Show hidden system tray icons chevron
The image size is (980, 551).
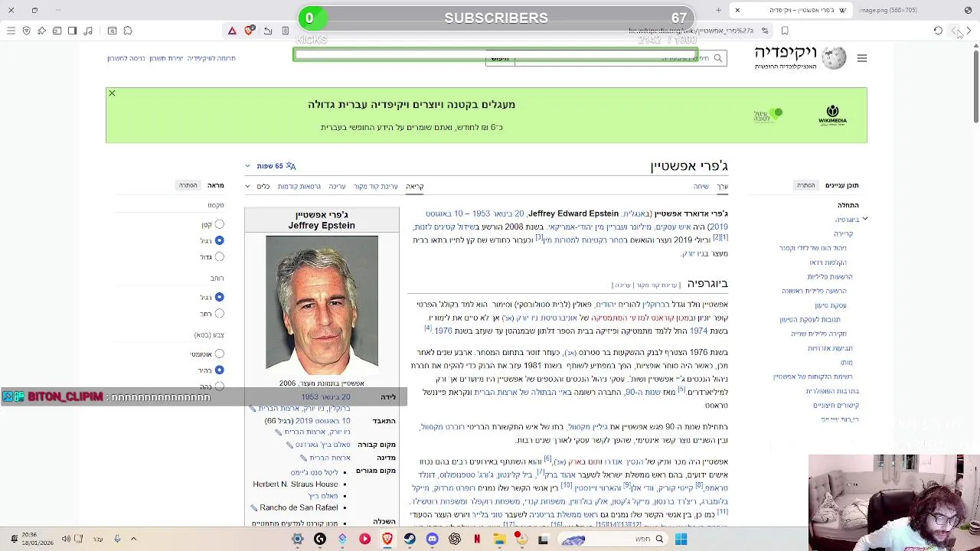133,539
